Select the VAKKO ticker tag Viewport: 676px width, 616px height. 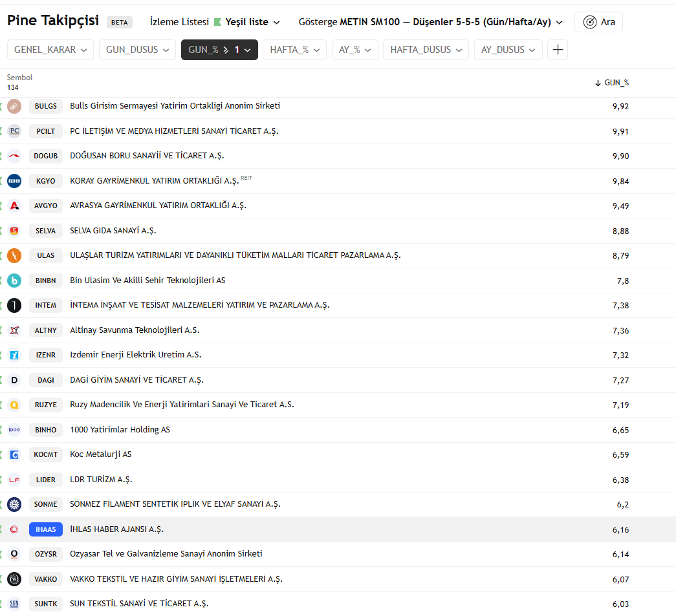point(46,579)
